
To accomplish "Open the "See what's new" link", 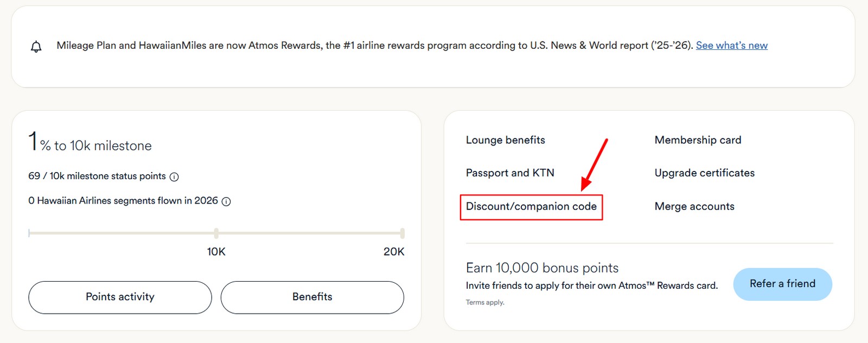I will pyautogui.click(x=731, y=45).
